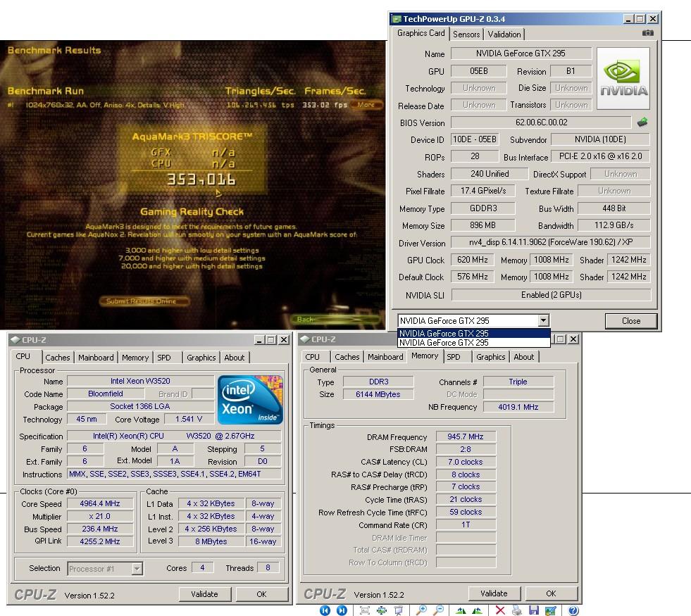Open the Mainboard tab in left CPU-Z window

(x=96, y=358)
